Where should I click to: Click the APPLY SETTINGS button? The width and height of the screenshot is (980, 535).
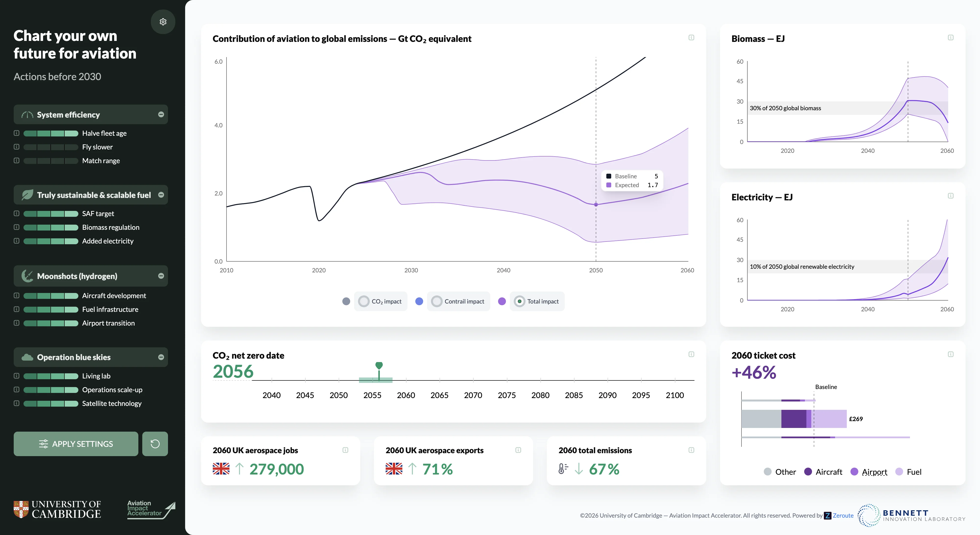click(76, 444)
